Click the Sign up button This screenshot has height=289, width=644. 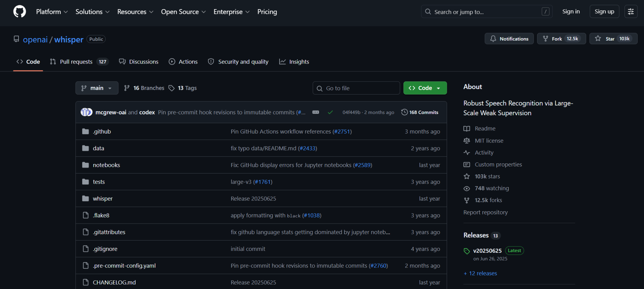tap(604, 12)
